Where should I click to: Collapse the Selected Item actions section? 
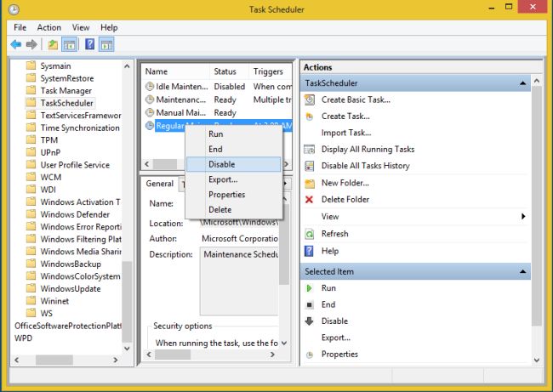click(522, 271)
